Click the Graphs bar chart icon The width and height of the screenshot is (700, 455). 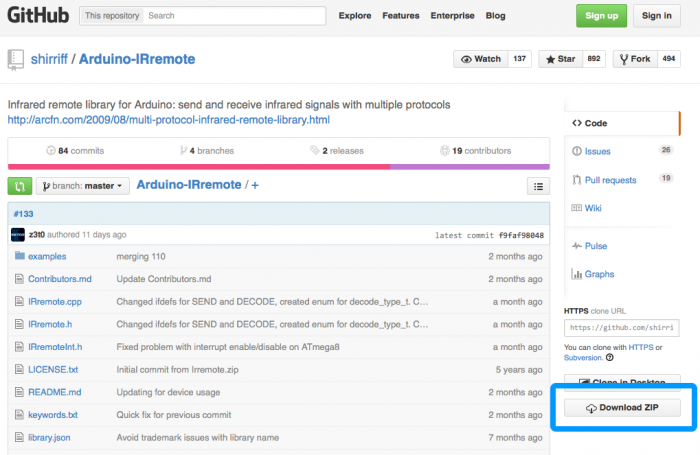[x=577, y=274]
